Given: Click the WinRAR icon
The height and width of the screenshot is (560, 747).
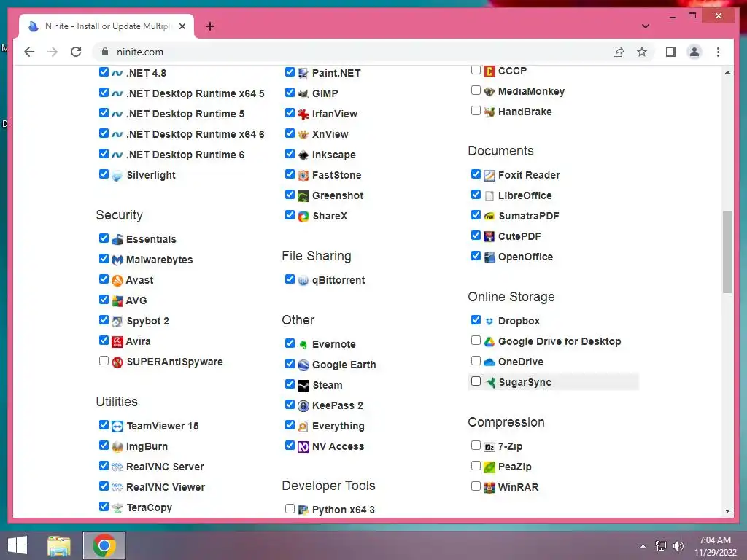Looking at the screenshot, I should click(489, 487).
